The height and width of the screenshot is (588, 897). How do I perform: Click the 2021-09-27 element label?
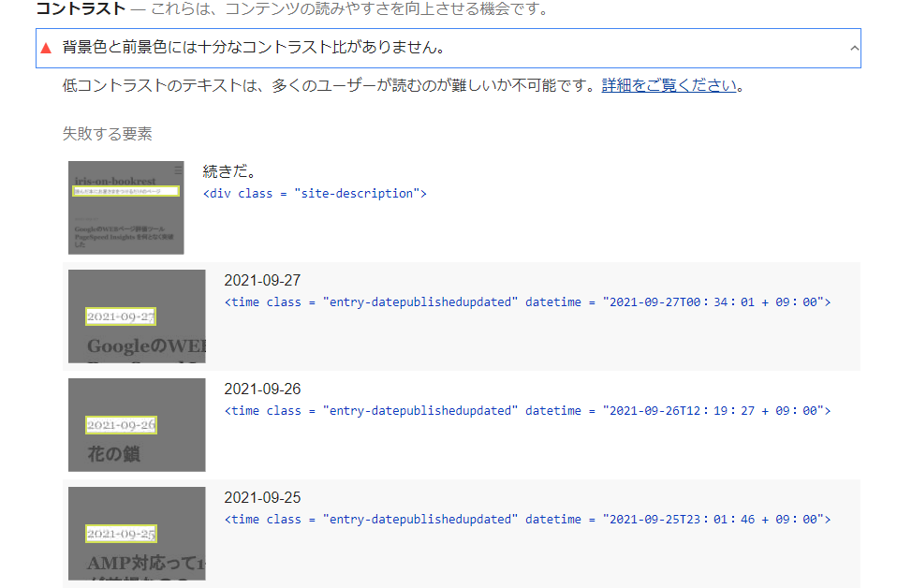tap(262, 281)
